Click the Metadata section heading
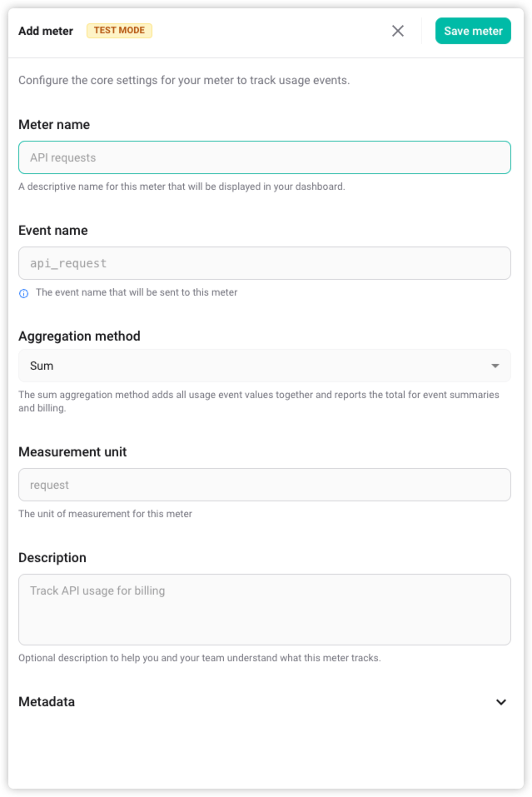Image resolution: width=532 pixels, height=797 pixels. click(47, 702)
